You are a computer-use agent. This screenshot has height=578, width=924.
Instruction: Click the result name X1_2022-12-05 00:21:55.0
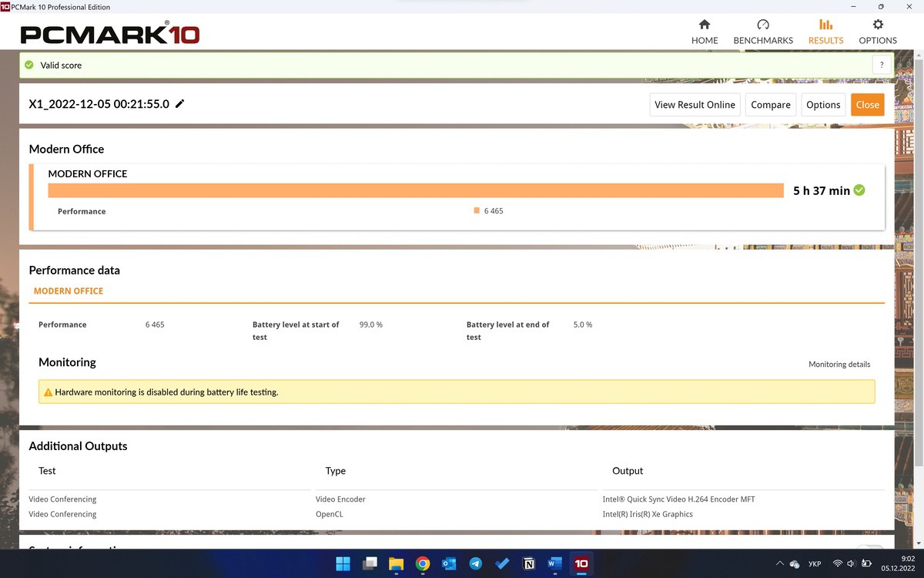(x=99, y=103)
